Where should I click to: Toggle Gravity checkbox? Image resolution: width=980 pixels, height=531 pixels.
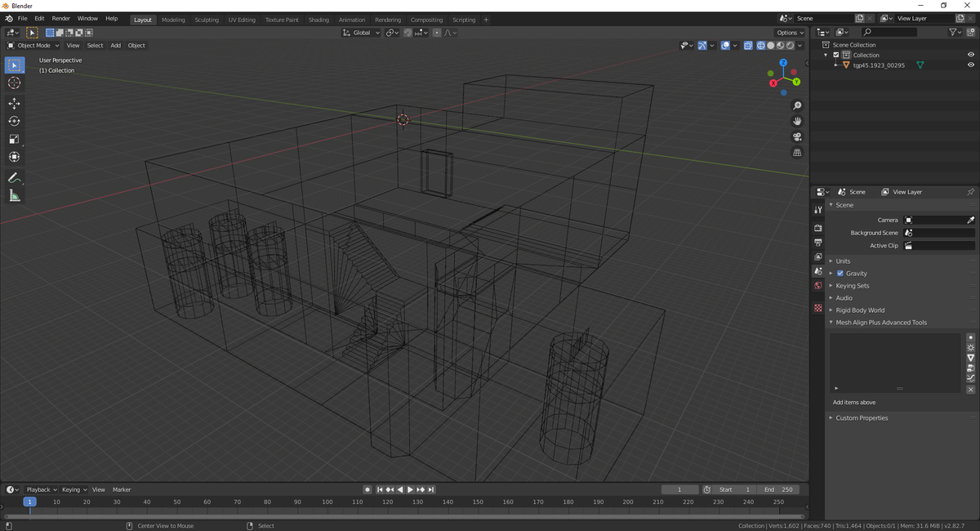point(840,273)
